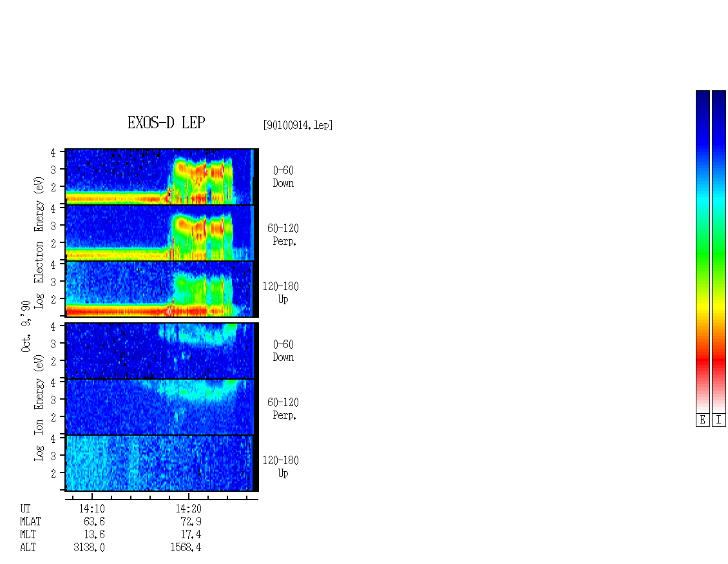The image size is (728, 564).
Task: Click the 0-60 Down label beside electron panel
Action: coord(283,177)
